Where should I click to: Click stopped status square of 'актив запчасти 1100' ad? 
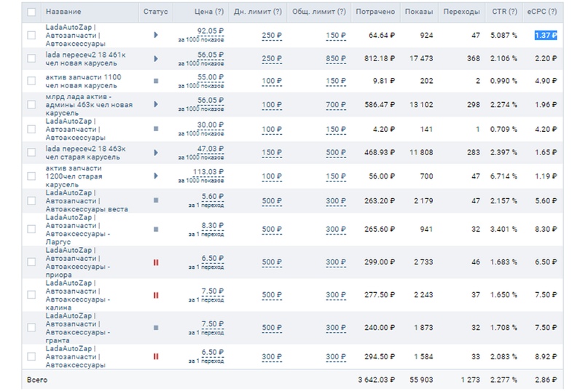point(155,82)
